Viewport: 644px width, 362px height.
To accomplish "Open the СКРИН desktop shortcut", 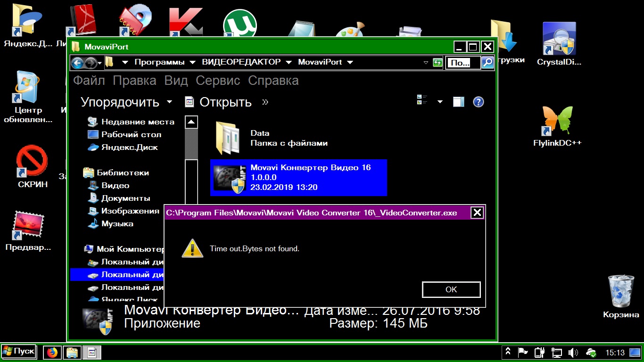I will pos(33,166).
